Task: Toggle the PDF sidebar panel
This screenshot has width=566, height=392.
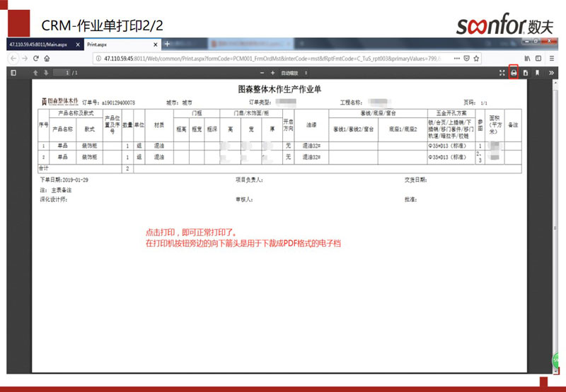Action: point(13,73)
